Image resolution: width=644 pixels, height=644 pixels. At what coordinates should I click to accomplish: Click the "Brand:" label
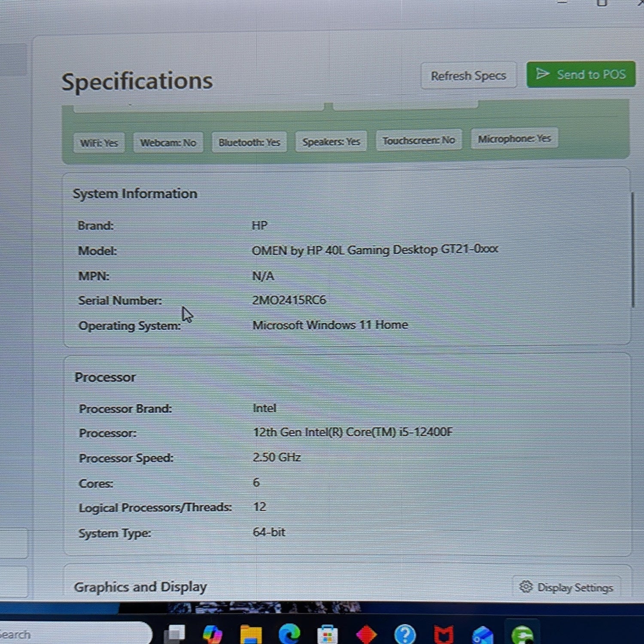(96, 225)
